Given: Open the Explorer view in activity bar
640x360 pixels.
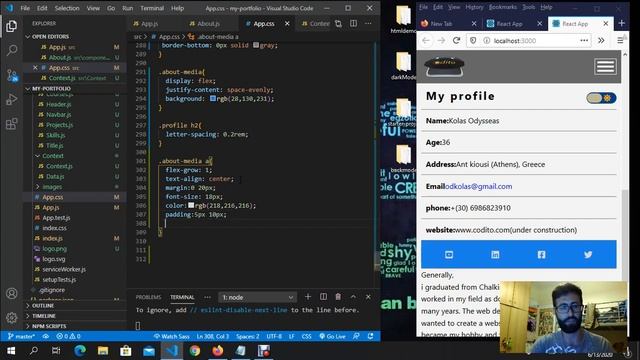Looking at the screenshot, I should pyautogui.click(x=11, y=27).
